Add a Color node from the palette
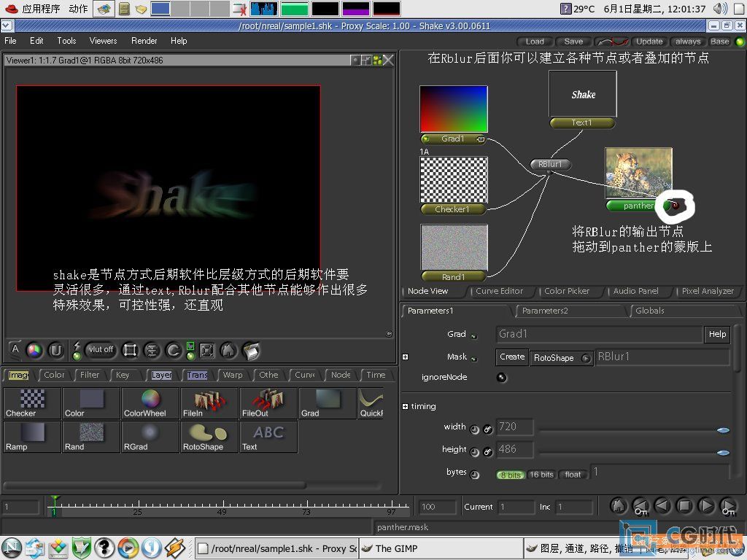Viewport: 747px width, 560px height. click(x=91, y=402)
